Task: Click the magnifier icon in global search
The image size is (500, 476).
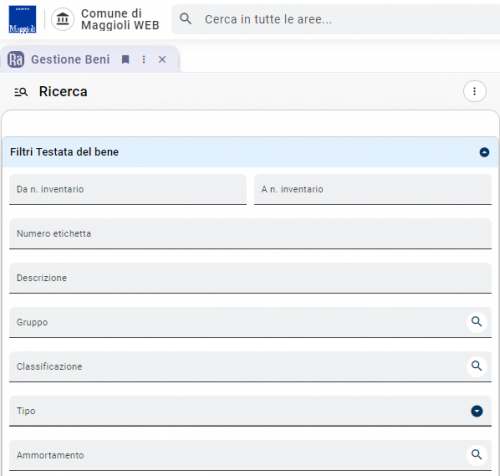Action: pyautogui.click(x=186, y=19)
